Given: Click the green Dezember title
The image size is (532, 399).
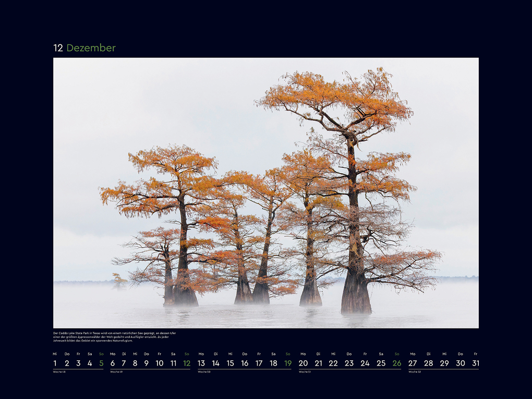Looking at the screenshot, I should pyautogui.click(x=92, y=48).
